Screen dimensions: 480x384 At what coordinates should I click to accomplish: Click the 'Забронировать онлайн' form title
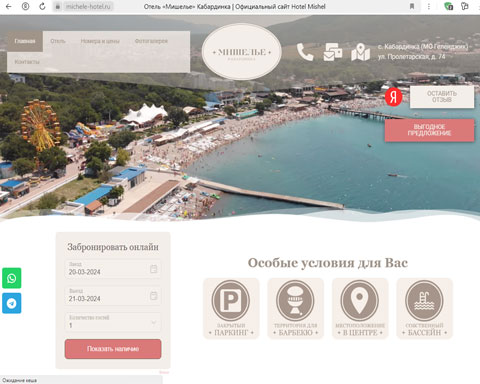tap(113, 247)
